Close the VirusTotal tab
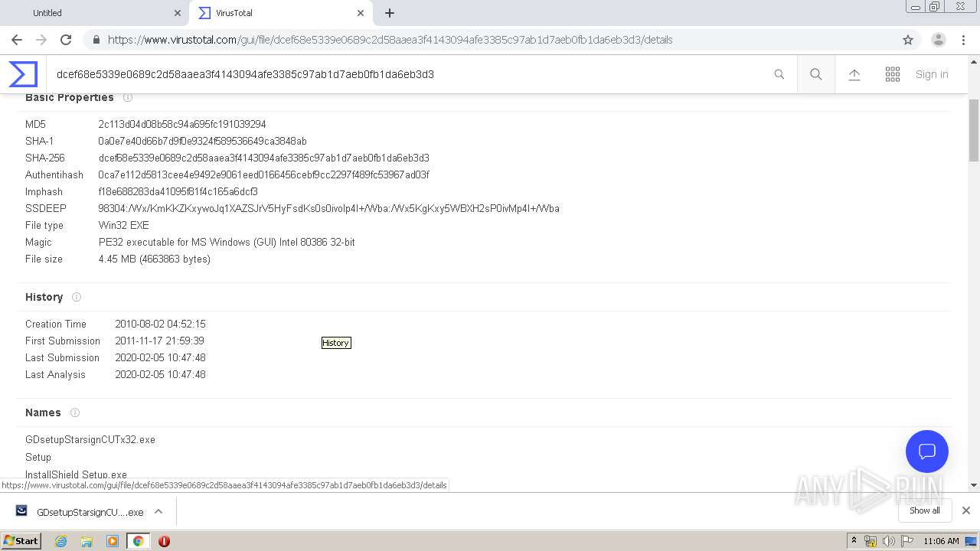The height and width of the screenshot is (551, 980). pyautogui.click(x=361, y=13)
